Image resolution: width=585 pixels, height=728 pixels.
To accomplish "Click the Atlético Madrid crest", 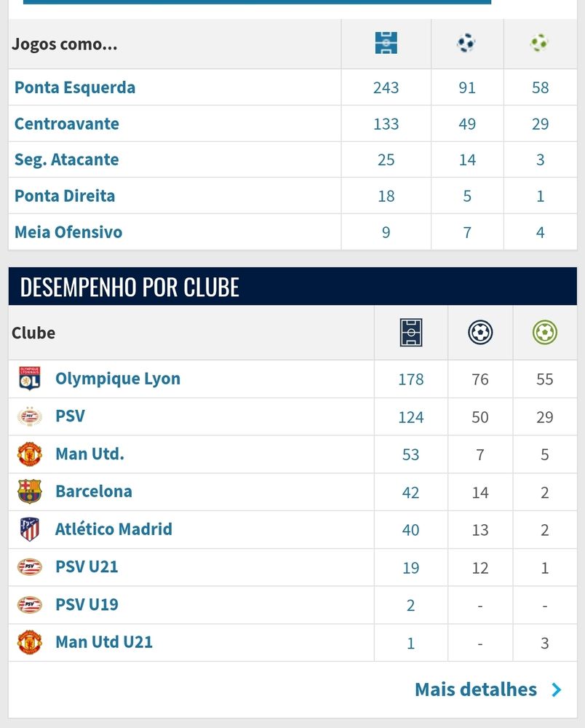I will [x=30, y=529].
